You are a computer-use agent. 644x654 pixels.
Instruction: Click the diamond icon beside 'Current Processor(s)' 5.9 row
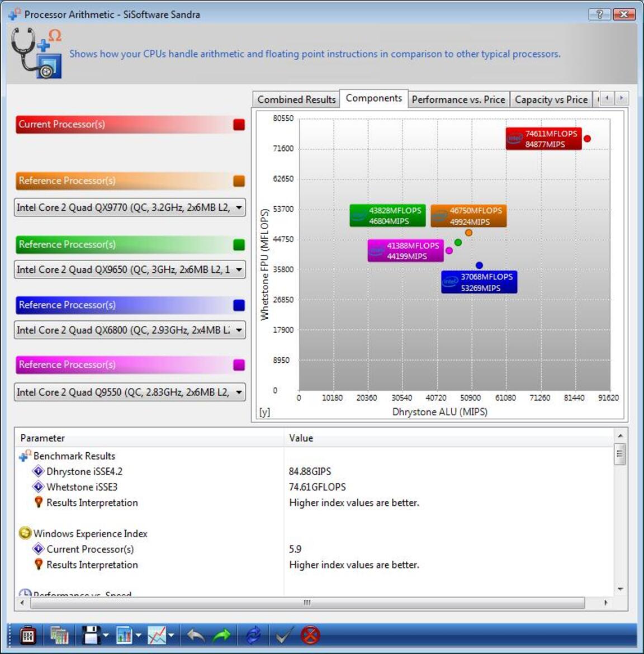[39, 549]
